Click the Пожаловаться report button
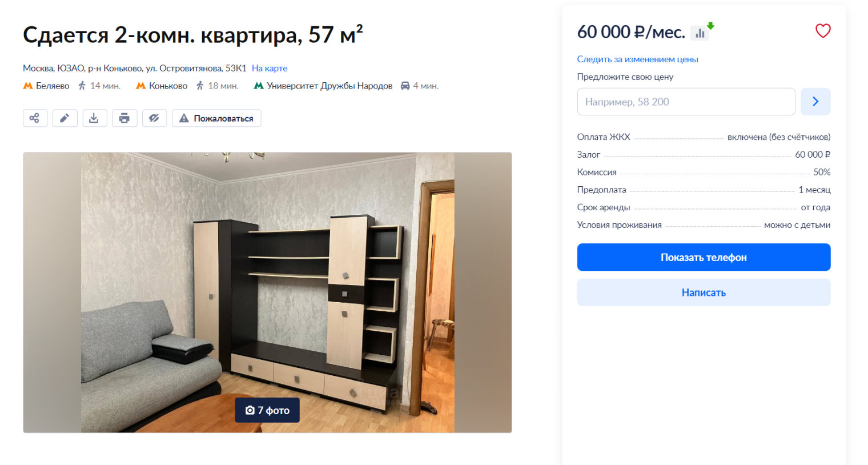The image size is (868, 465). [x=216, y=118]
